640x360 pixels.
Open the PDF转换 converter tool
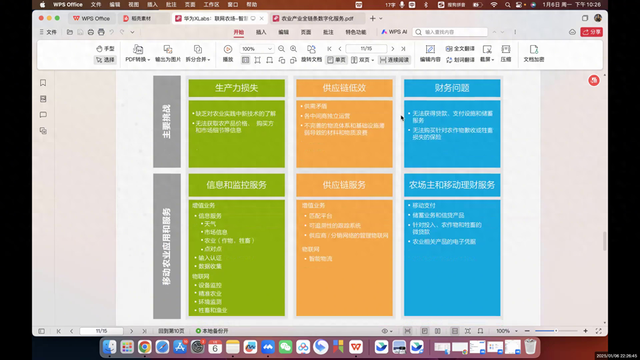pyautogui.click(x=138, y=53)
